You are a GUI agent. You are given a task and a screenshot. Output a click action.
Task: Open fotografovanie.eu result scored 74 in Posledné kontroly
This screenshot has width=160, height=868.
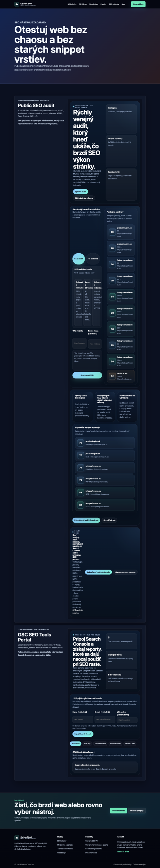[121, 264]
